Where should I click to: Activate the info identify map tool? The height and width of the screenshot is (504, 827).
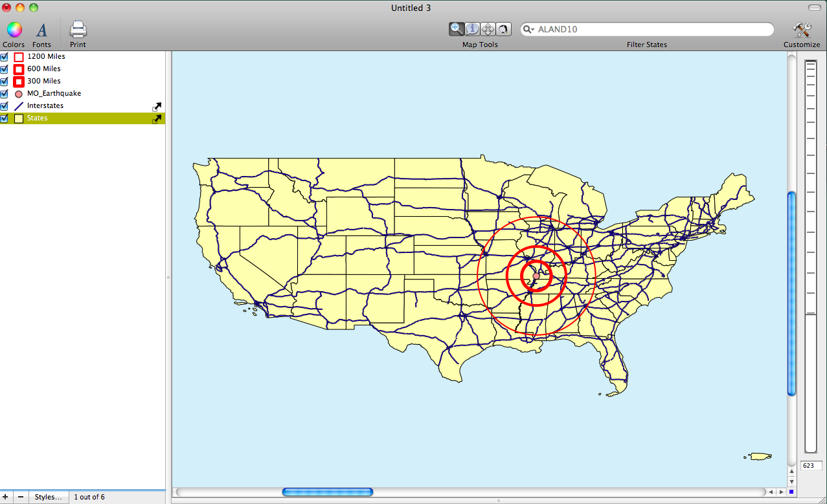[x=473, y=29]
